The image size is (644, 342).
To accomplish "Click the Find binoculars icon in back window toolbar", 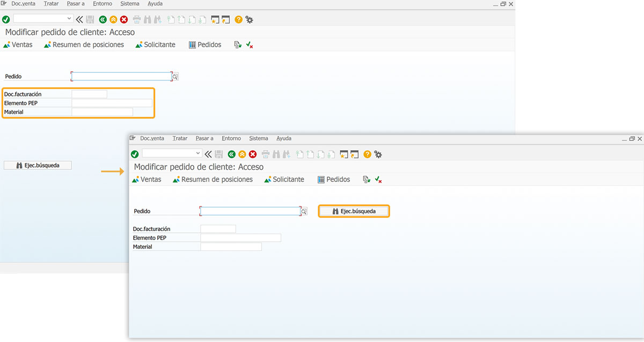I will (148, 19).
